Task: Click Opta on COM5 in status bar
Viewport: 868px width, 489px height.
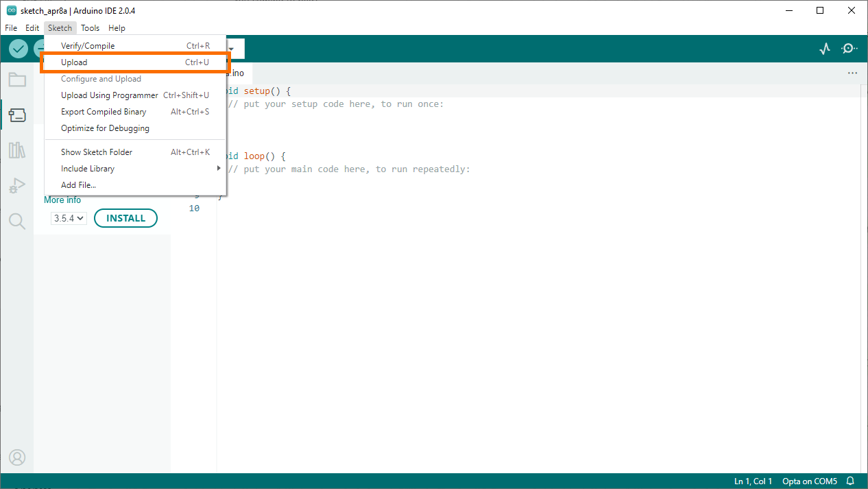Action: coord(810,481)
